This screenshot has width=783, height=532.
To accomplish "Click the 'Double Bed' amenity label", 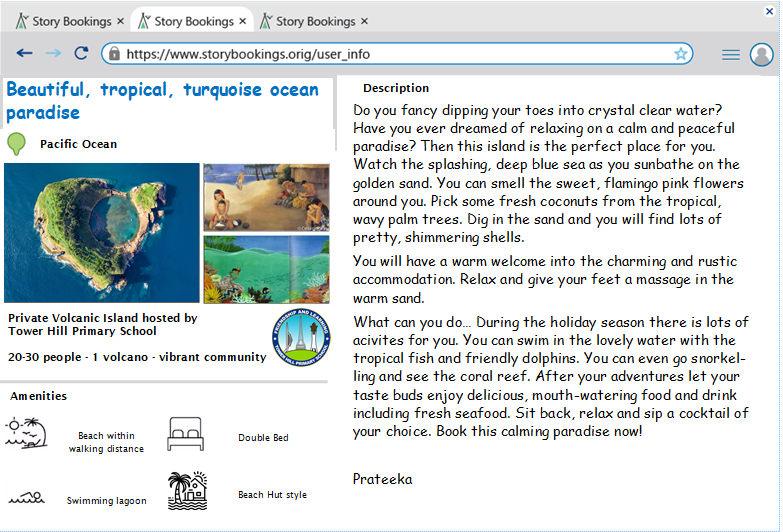I will point(263,438).
